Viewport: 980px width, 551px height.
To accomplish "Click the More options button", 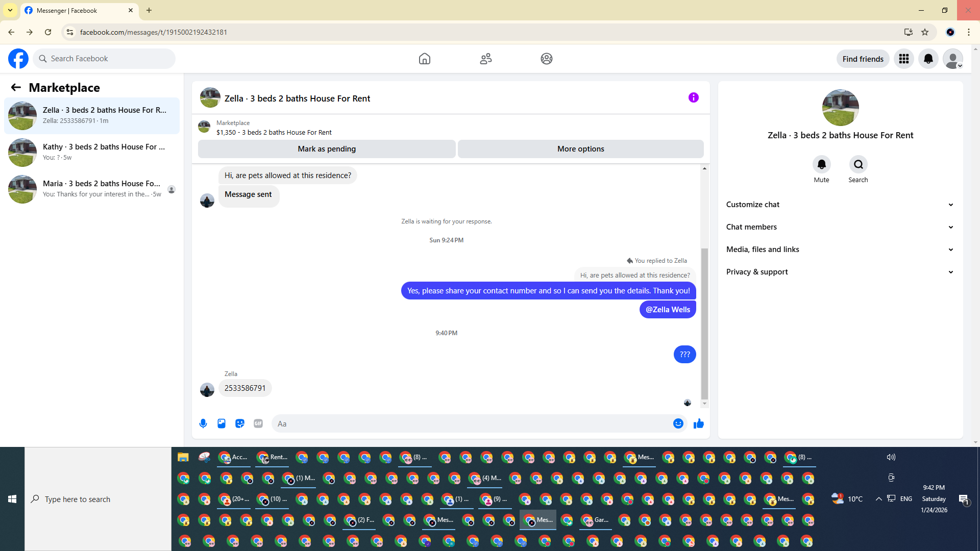I will (580, 149).
